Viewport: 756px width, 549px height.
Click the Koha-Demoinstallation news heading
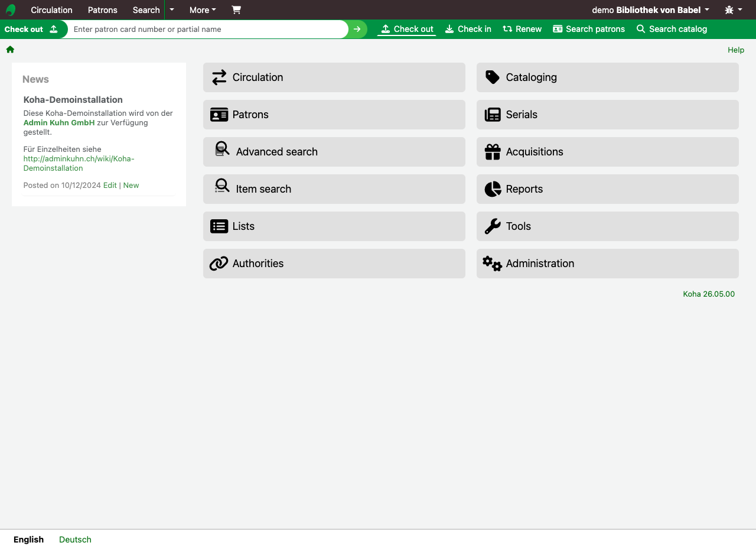coord(73,100)
